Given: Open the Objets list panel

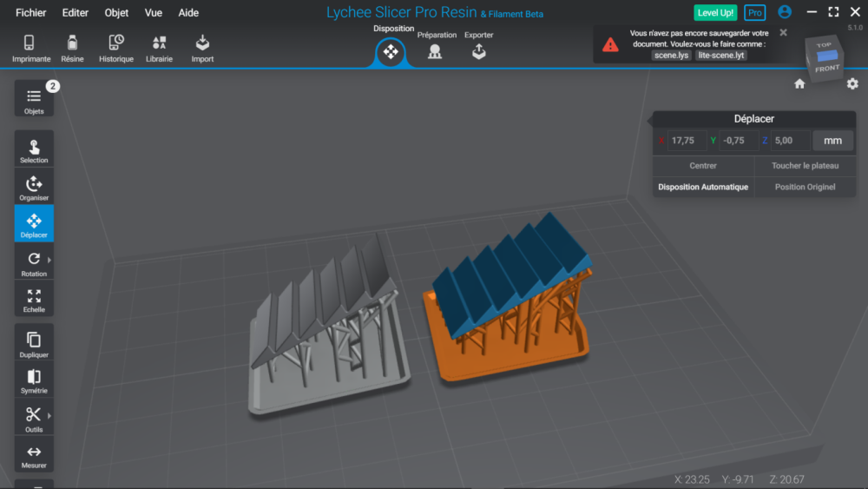Looking at the screenshot, I should [34, 98].
